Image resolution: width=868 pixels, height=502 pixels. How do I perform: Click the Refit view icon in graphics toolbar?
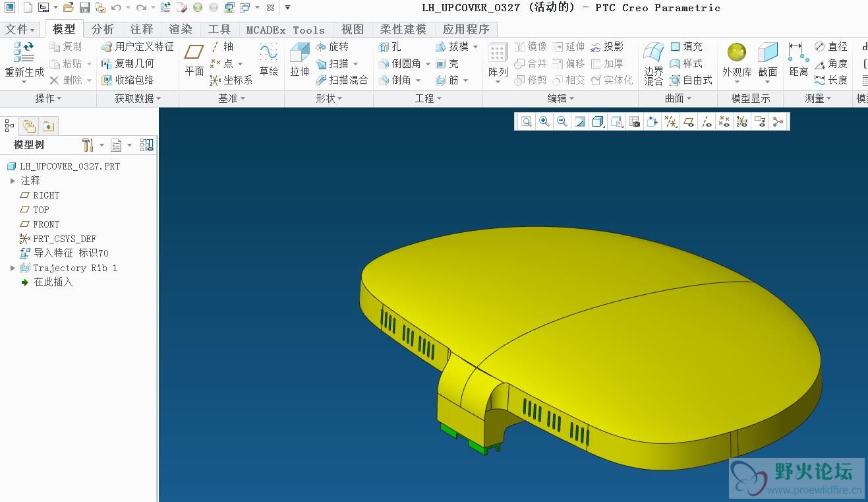point(526,121)
